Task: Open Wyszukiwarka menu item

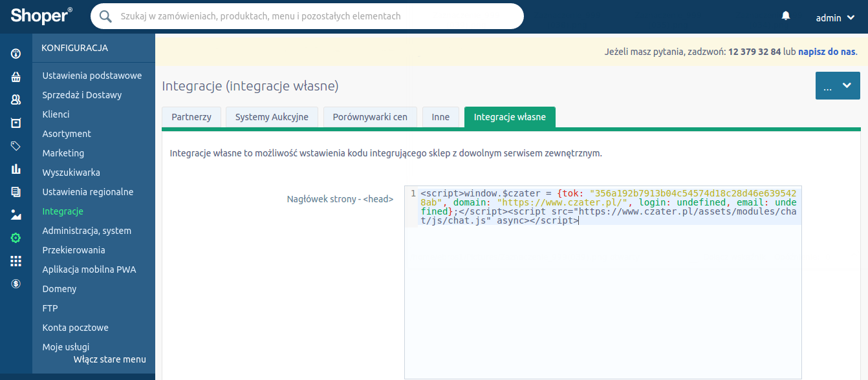Action: pyautogui.click(x=71, y=173)
